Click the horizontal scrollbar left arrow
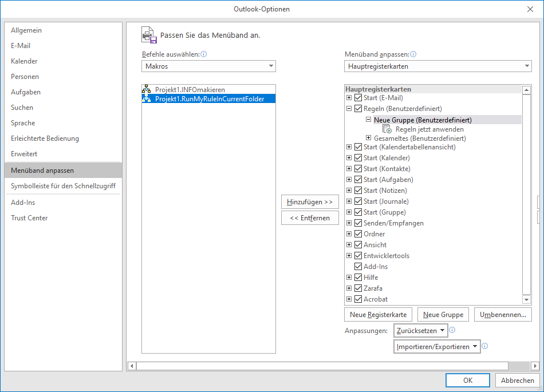Viewport: 544px width, 392px height. (x=132, y=366)
